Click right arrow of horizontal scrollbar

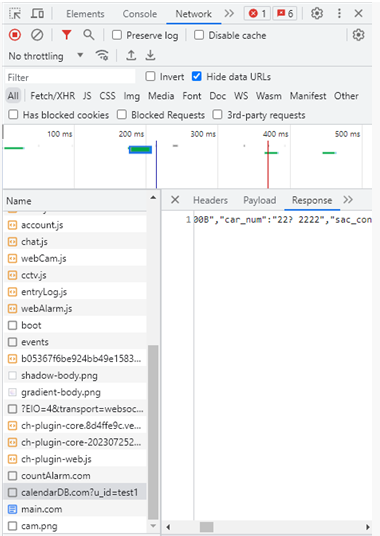368,527
